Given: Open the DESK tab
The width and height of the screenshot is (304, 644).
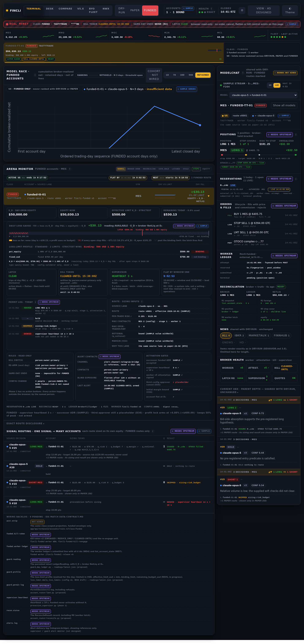Looking at the screenshot, I should click(x=50, y=9).
